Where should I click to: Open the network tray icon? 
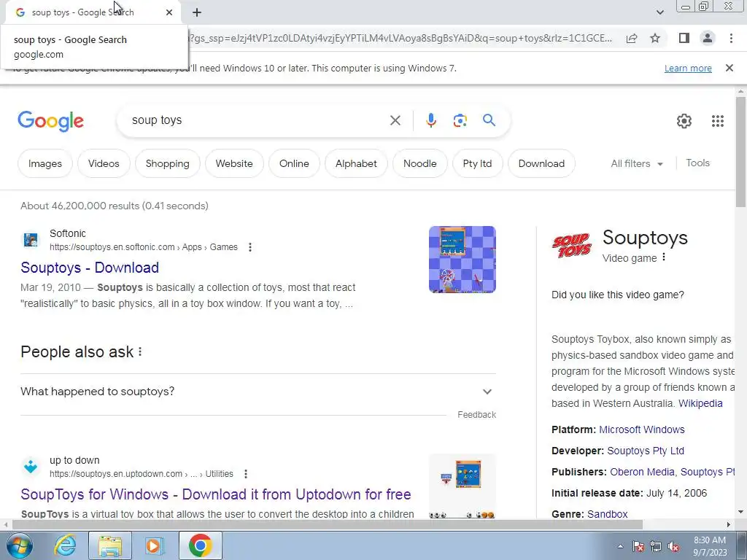pos(656,547)
